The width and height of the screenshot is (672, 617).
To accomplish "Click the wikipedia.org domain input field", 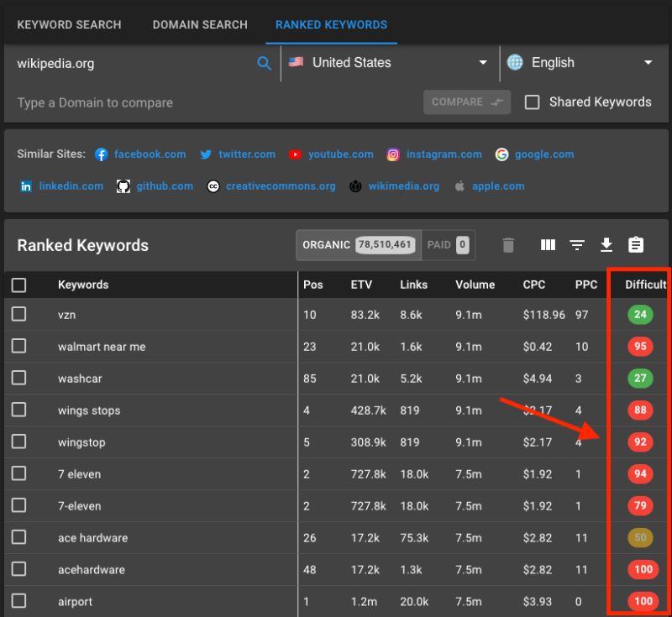I will click(x=134, y=63).
